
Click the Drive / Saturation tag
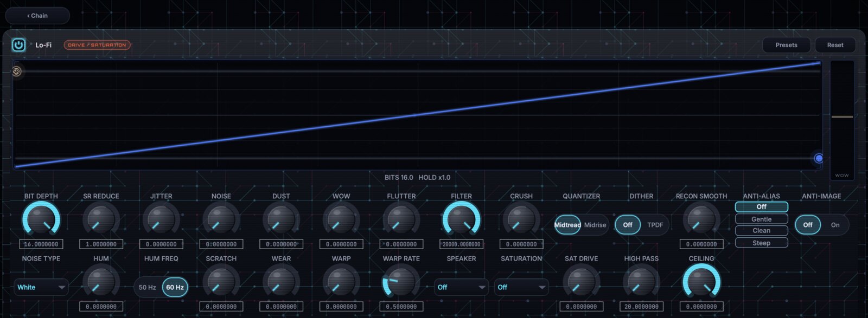point(97,45)
